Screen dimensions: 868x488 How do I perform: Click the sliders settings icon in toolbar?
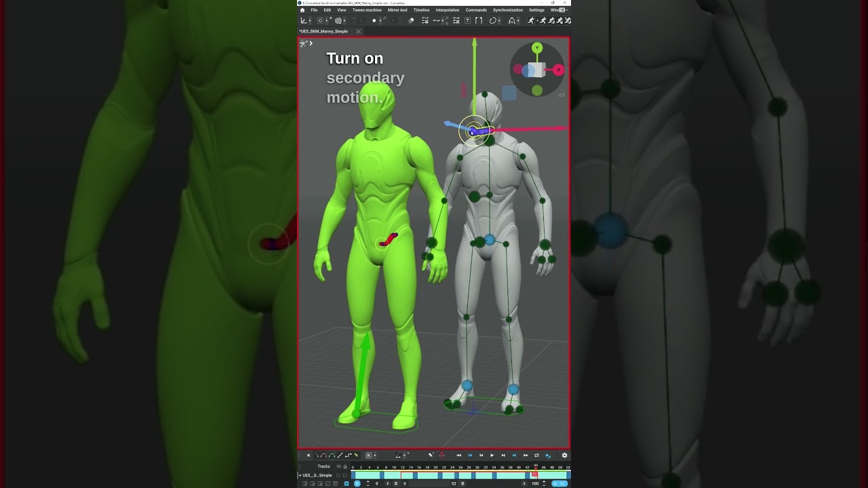(x=425, y=20)
